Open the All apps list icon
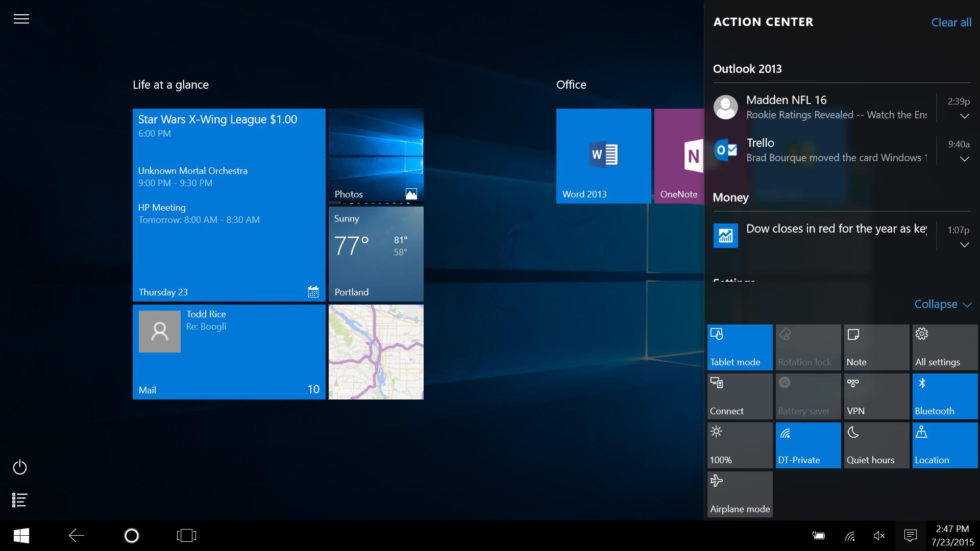Viewport: 980px width, 551px height. 20,500
